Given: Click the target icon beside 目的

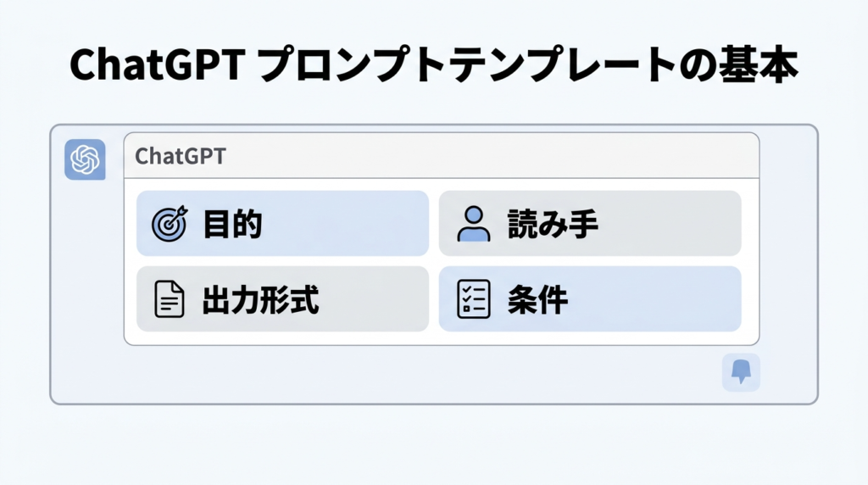Looking at the screenshot, I should tap(169, 225).
